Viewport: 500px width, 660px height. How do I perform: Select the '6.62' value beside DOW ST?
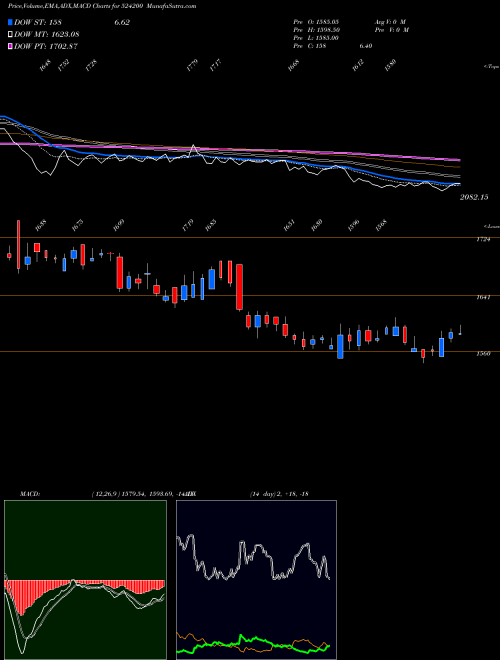pyautogui.click(x=122, y=22)
